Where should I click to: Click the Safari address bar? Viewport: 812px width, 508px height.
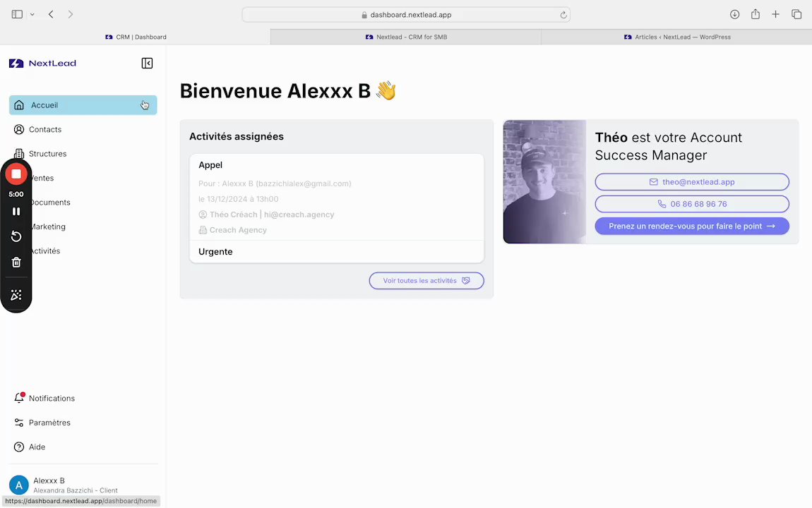click(x=406, y=15)
